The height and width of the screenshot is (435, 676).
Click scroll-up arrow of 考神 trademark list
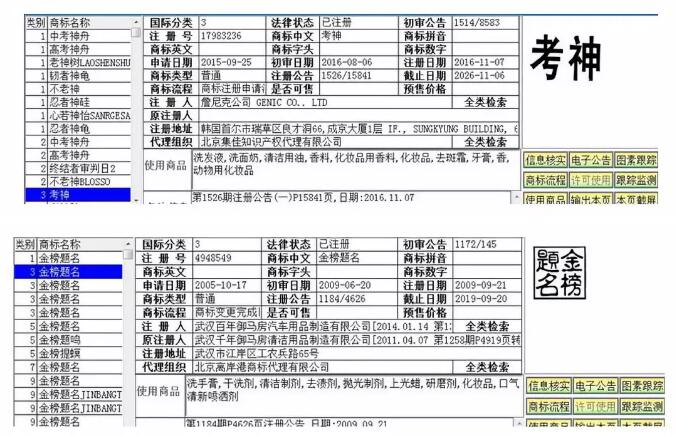[136, 22]
